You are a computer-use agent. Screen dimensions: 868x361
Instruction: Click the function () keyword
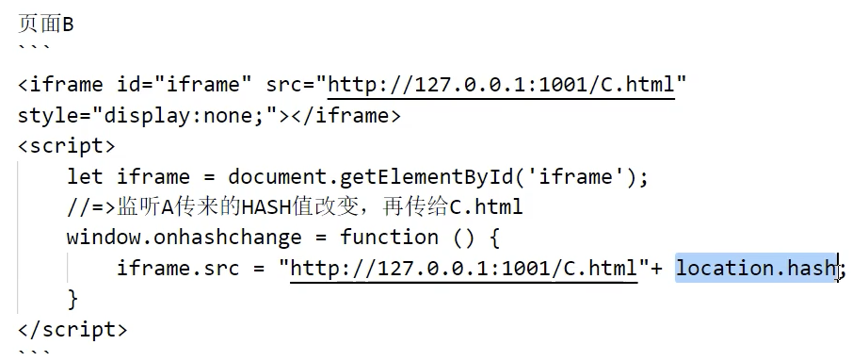coord(407,238)
